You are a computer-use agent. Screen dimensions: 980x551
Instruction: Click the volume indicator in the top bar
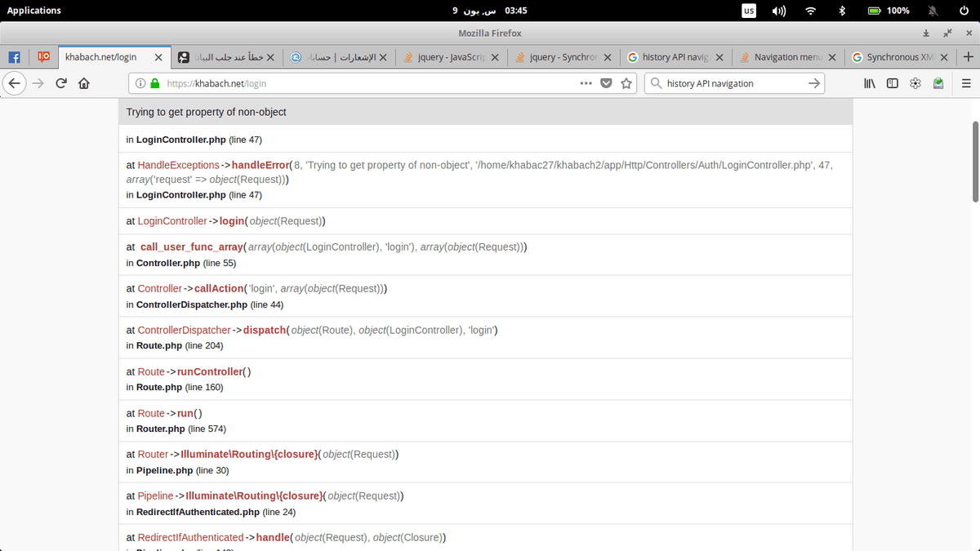point(777,11)
